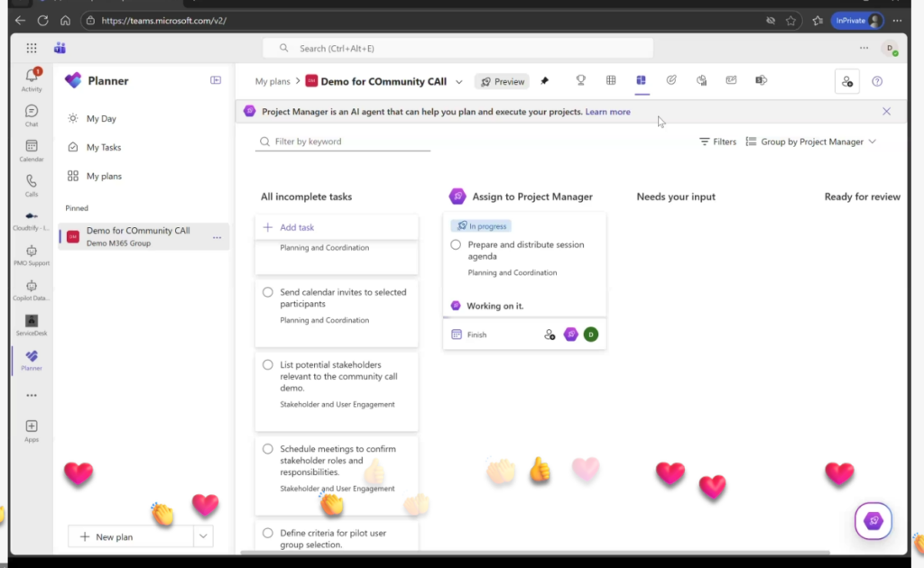Go to My Day
924x568 pixels.
[x=101, y=118]
